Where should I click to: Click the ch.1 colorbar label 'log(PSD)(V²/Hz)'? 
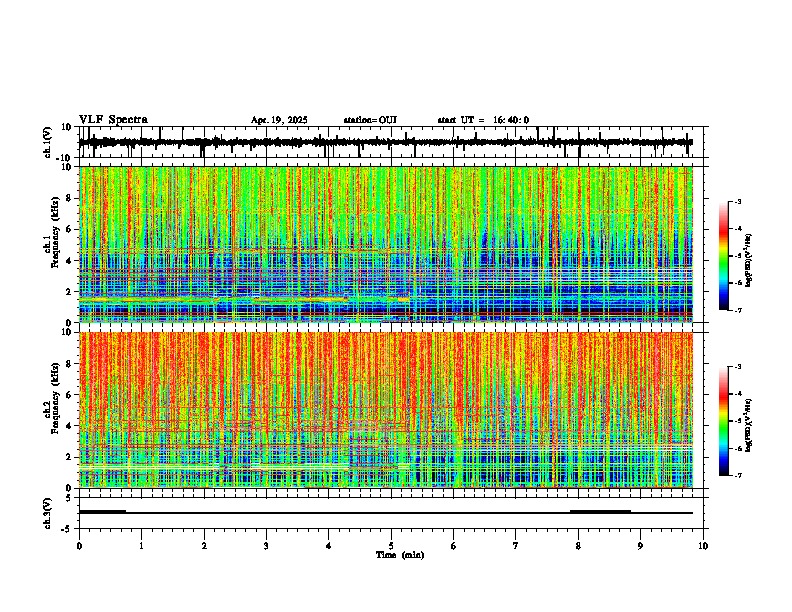749,260
